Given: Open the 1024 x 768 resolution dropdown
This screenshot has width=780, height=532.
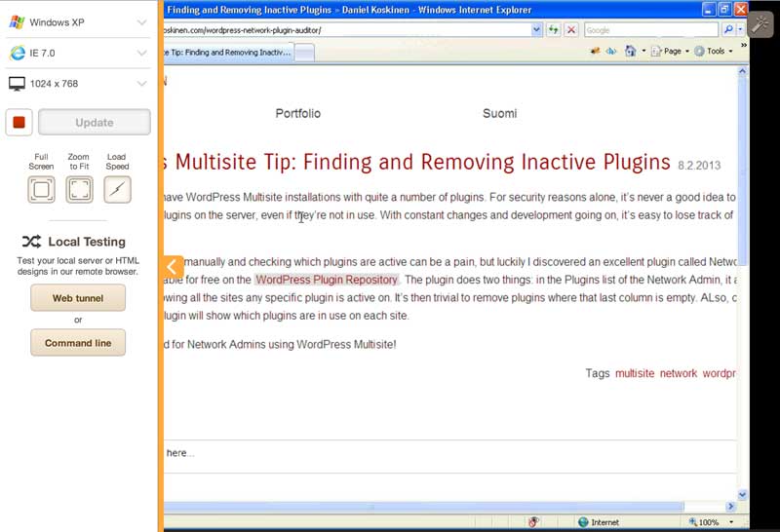Looking at the screenshot, I should coord(78,84).
